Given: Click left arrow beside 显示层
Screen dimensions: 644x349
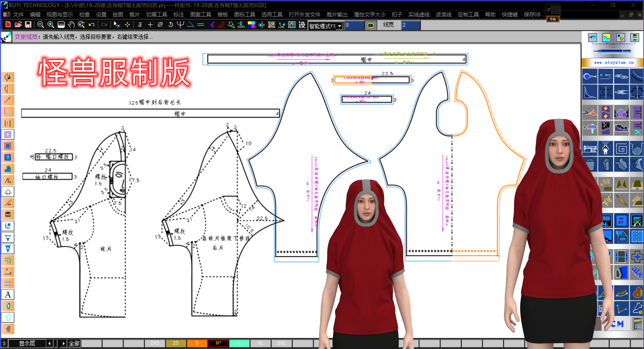Looking at the screenshot, I should pyautogui.click(x=49, y=343).
